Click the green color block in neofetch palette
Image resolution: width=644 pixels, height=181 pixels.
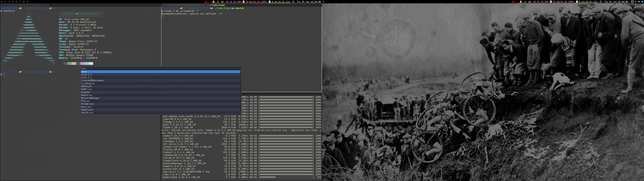pyautogui.click(x=70, y=64)
